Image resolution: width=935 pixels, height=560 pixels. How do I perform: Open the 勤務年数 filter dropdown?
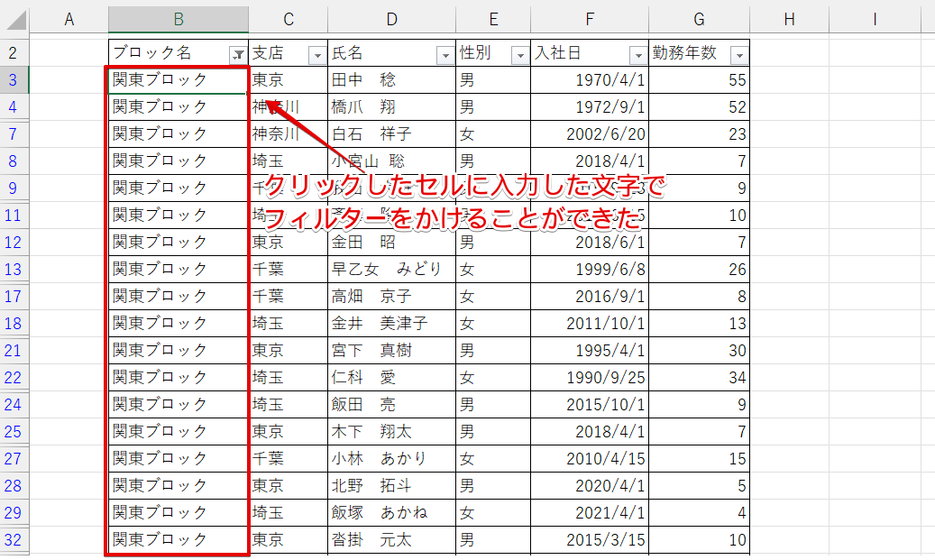point(739,56)
